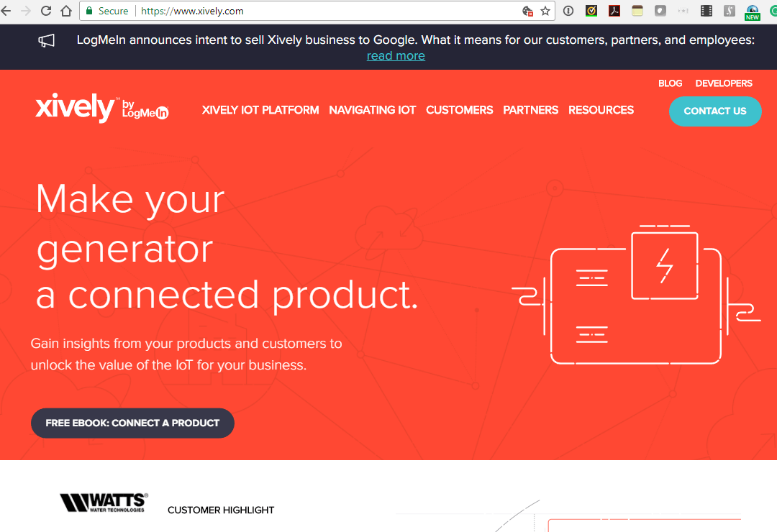Open the XIVELY IOT PLATFORM menu

(260, 110)
